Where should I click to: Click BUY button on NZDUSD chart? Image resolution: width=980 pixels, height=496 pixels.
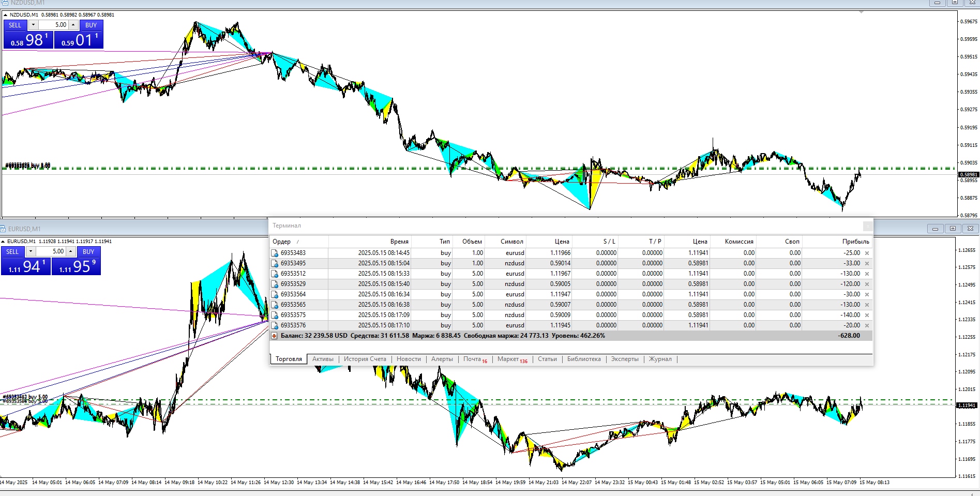[x=91, y=25]
